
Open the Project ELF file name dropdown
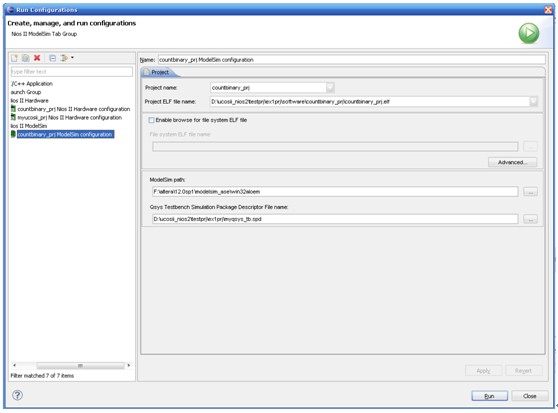click(x=533, y=101)
